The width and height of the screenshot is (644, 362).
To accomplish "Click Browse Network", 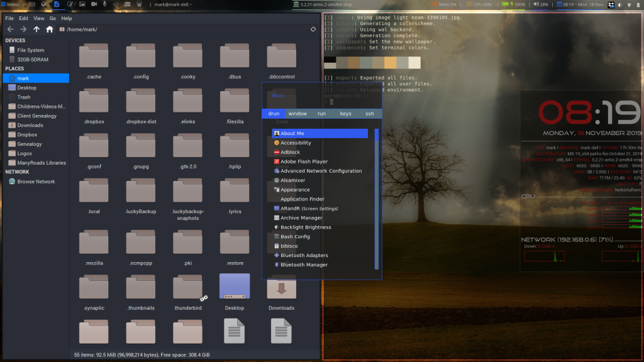I will point(36,182).
